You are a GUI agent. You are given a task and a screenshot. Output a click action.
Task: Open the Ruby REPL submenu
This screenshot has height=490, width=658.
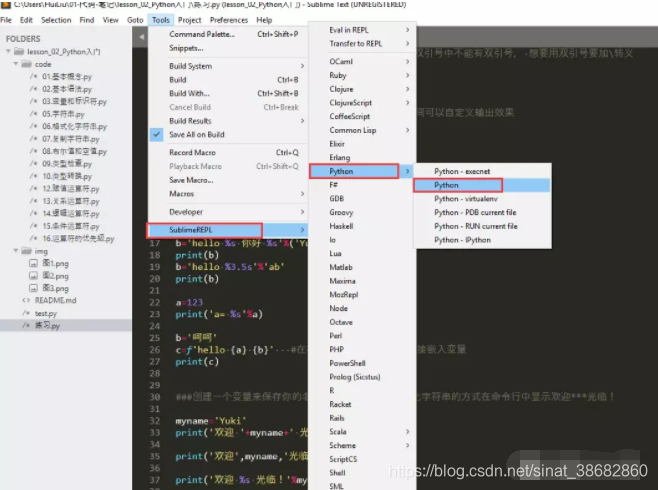362,76
